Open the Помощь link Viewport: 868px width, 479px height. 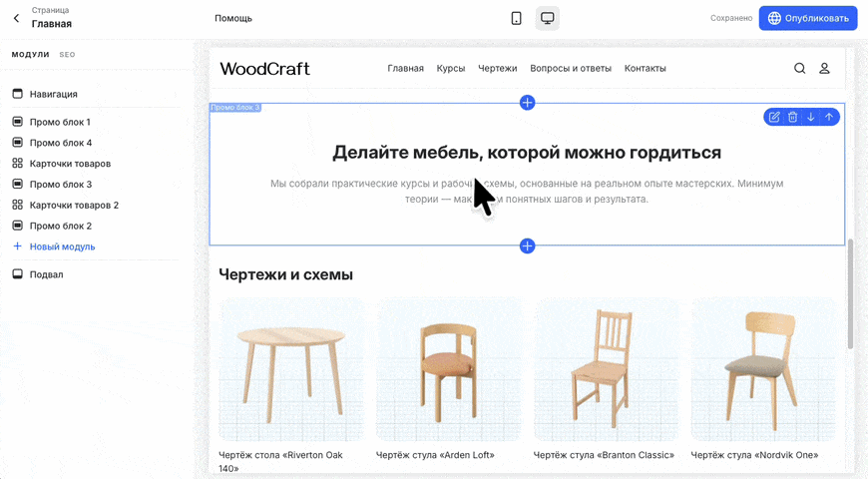[233, 18]
